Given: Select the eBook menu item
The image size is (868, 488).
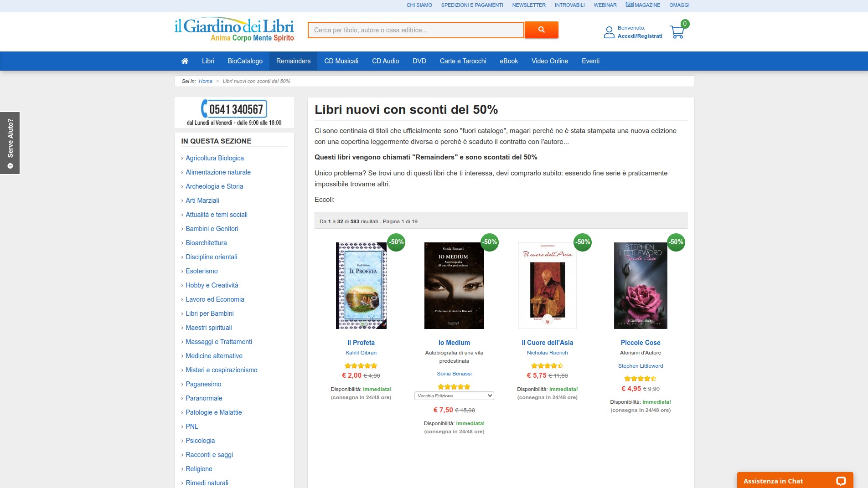Looking at the screenshot, I should pos(509,61).
